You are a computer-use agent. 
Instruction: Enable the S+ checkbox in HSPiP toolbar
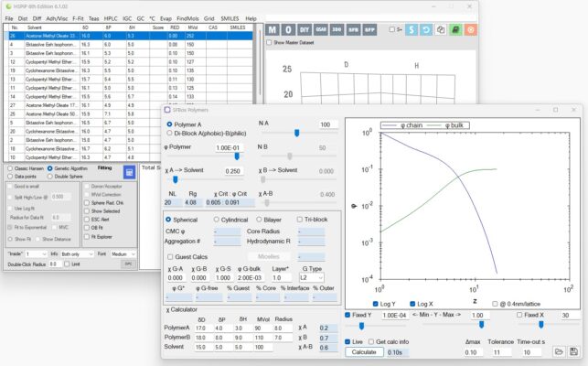[x=392, y=29]
